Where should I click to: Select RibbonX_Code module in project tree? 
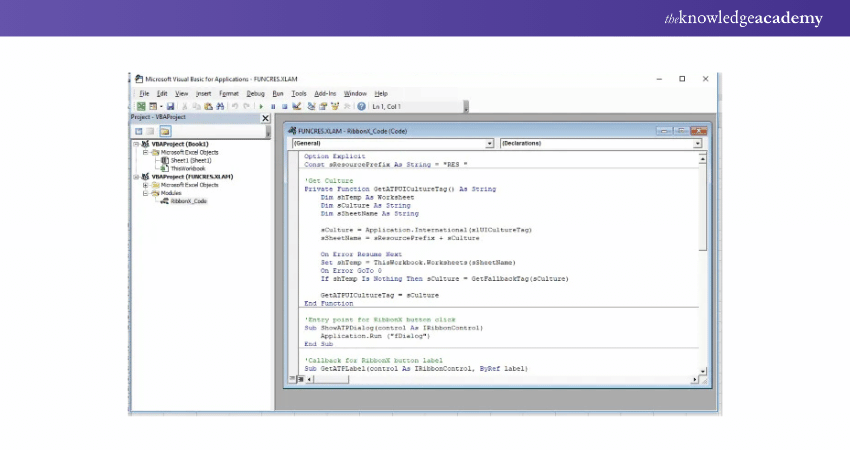click(187, 201)
